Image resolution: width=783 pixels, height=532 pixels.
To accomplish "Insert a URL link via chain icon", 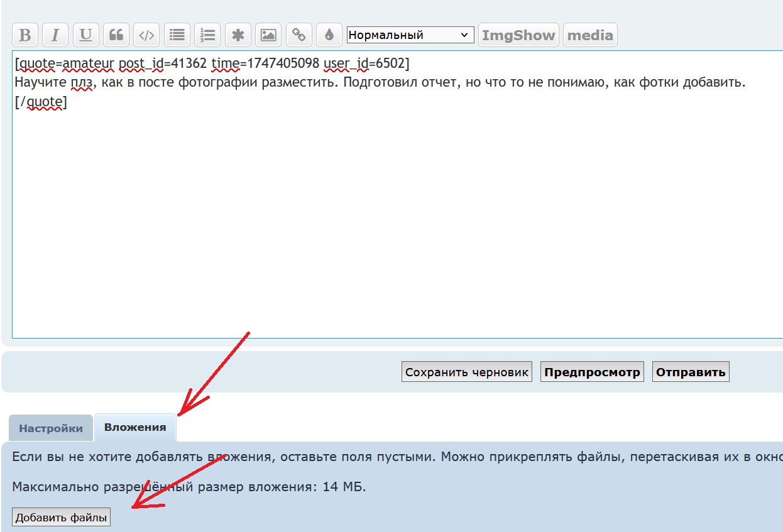I will coord(298,35).
